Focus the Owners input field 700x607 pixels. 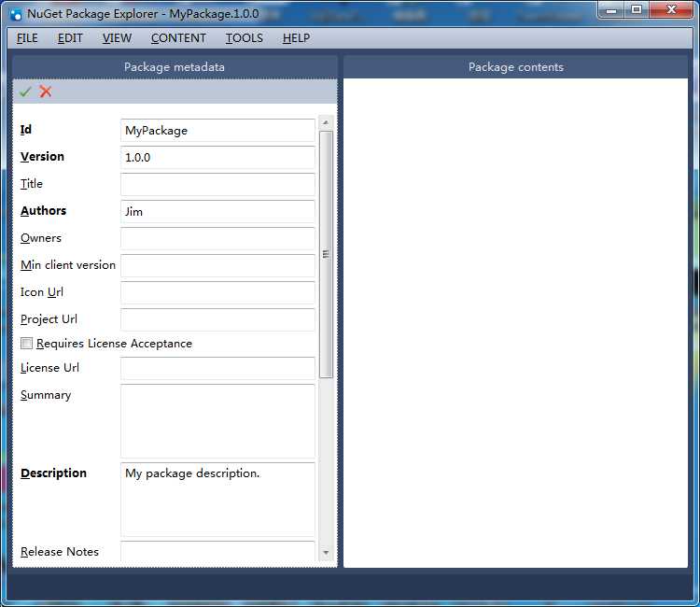coord(217,238)
